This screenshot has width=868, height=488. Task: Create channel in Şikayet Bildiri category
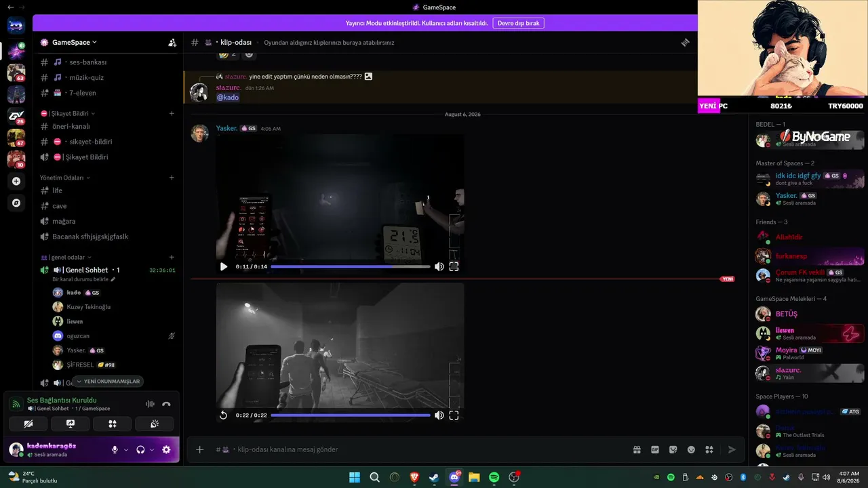click(172, 113)
